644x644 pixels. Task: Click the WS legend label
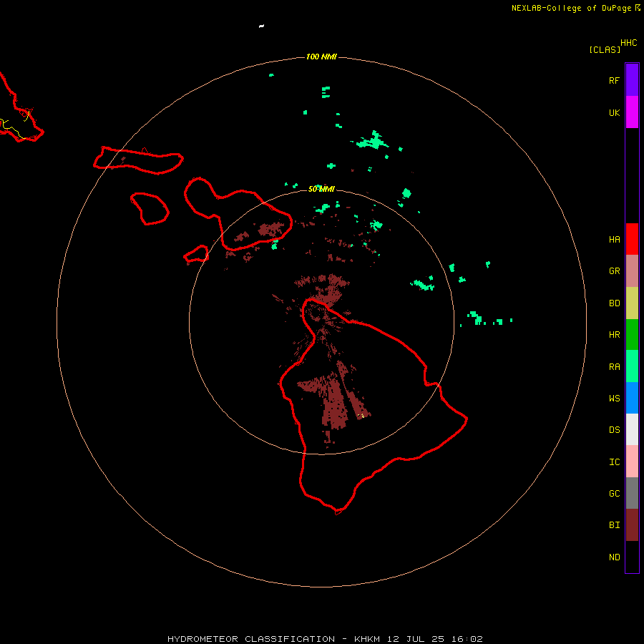[614, 398]
